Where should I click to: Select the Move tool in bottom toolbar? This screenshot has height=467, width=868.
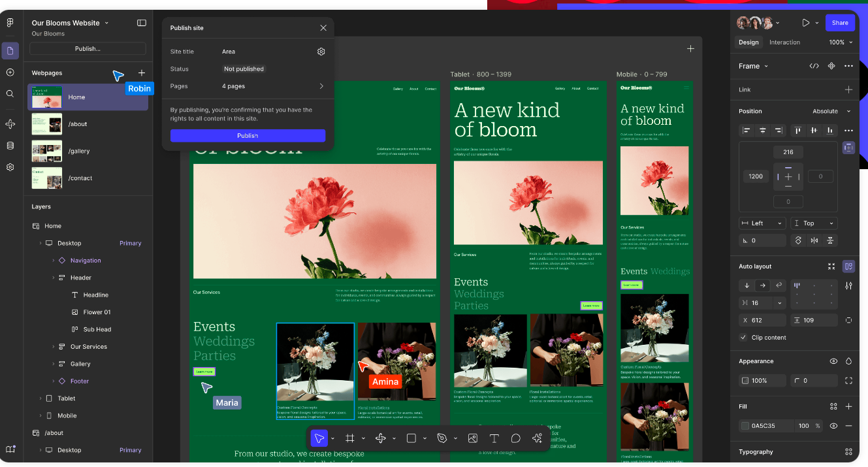tap(319, 438)
